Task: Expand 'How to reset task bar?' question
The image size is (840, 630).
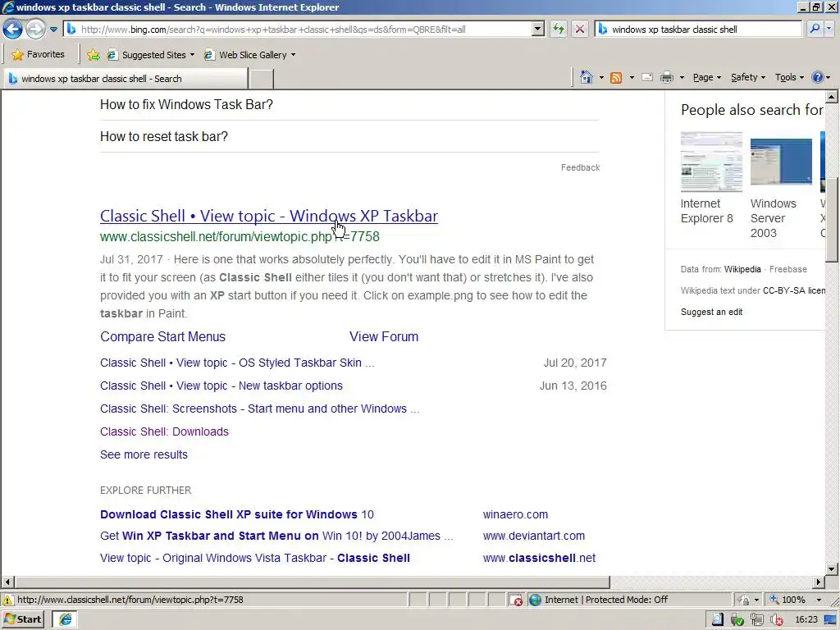Action: click(x=349, y=137)
